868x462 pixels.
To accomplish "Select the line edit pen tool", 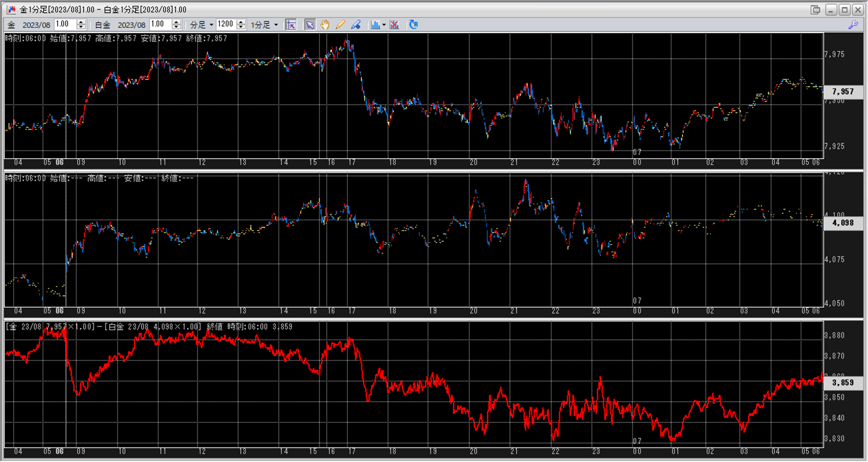I will pyautogui.click(x=356, y=25).
